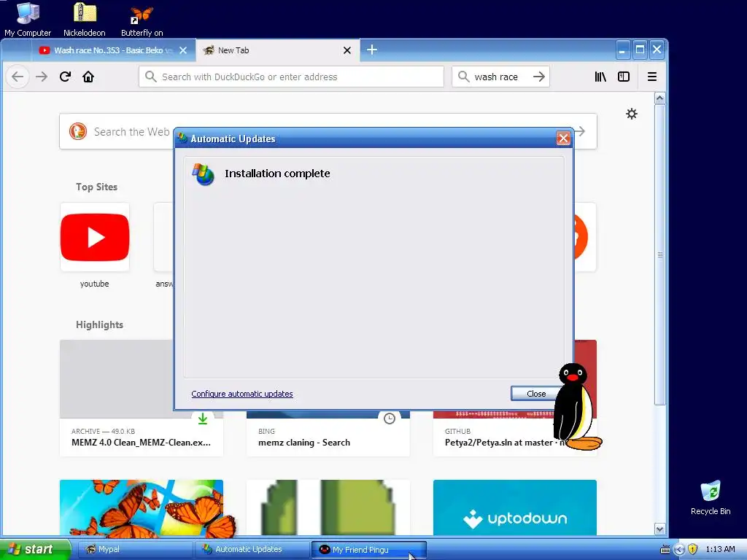Select the New Tab tab
This screenshot has width=747, height=560.
tap(278, 50)
